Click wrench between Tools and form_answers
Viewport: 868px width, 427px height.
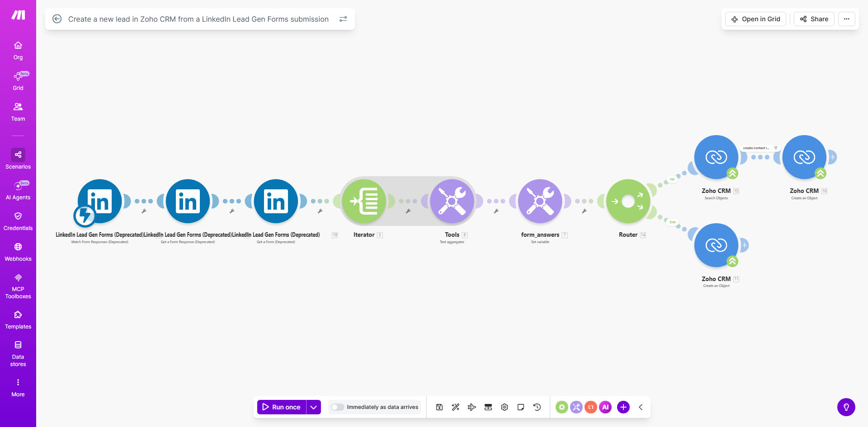click(496, 211)
